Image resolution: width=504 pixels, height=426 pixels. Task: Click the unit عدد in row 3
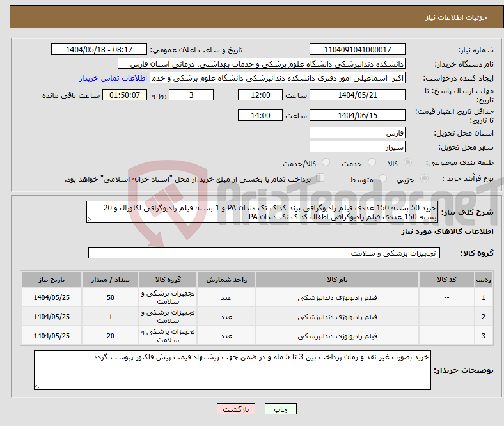click(x=226, y=336)
